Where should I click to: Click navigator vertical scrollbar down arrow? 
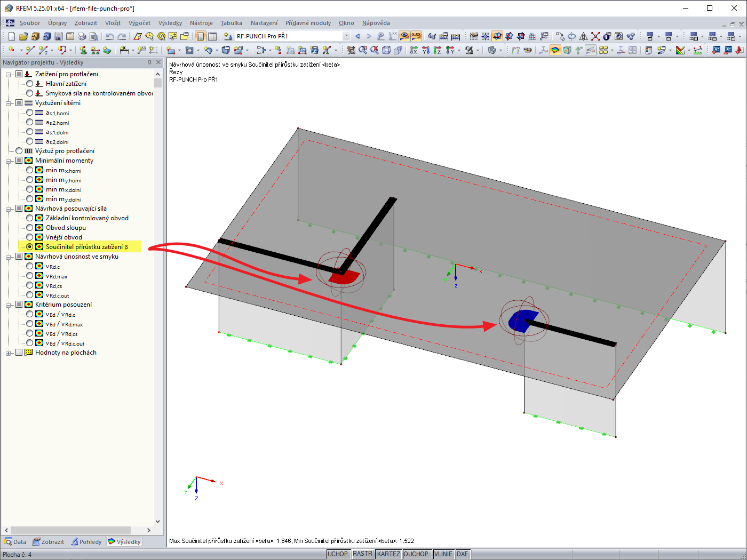pyautogui.click(x=157, y=522)
